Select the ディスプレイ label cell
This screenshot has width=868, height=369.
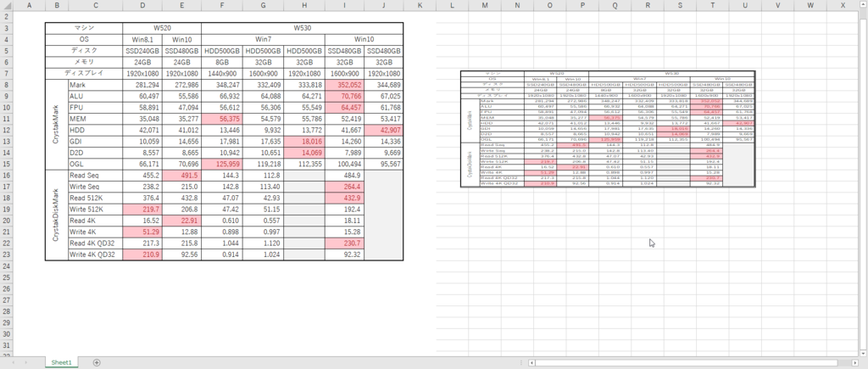point(84,74)
